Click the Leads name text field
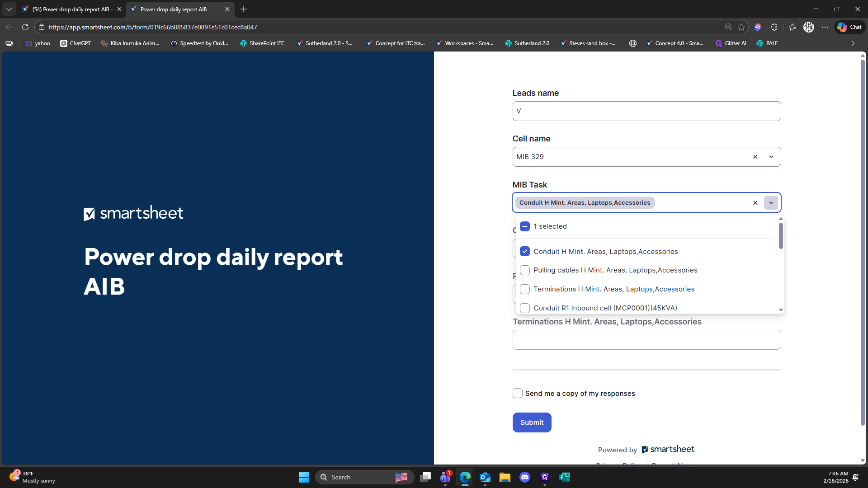This screenshot has width=868, height=488. 646,111
